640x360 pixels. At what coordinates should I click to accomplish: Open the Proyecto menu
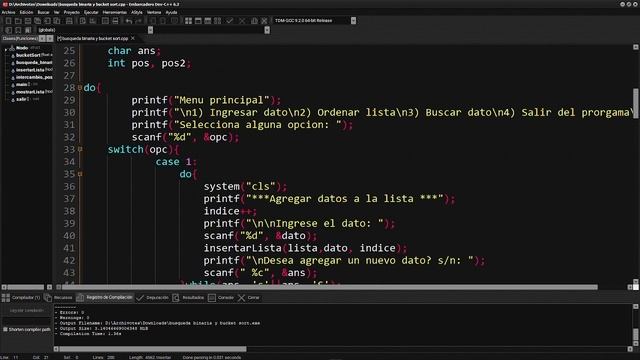click(x=71, y=12)
